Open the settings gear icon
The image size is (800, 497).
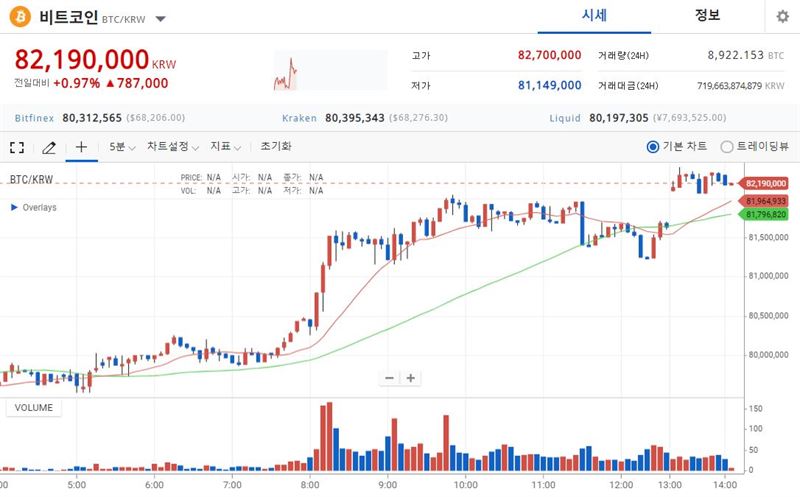click(782, 17)
